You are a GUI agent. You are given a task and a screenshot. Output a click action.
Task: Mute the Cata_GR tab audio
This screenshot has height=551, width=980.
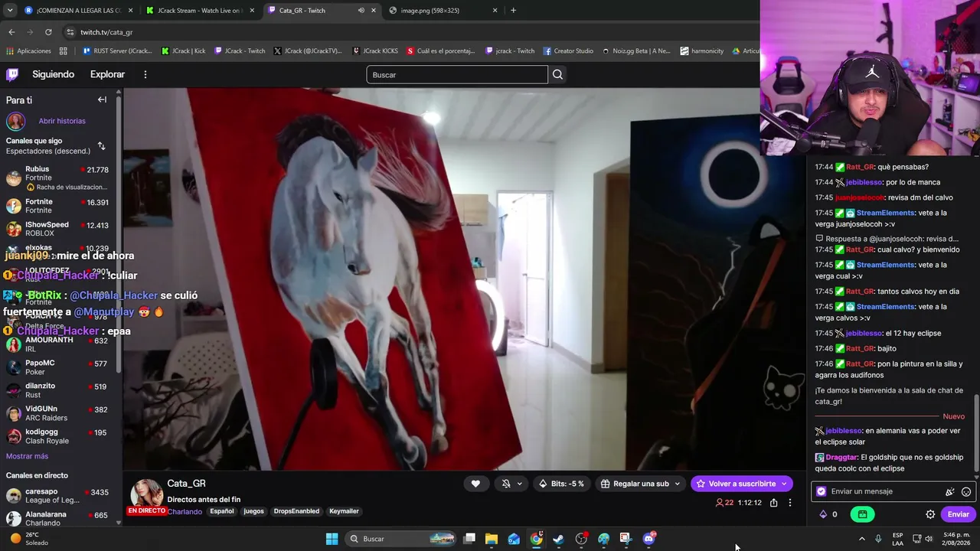(x=361, y=11)
